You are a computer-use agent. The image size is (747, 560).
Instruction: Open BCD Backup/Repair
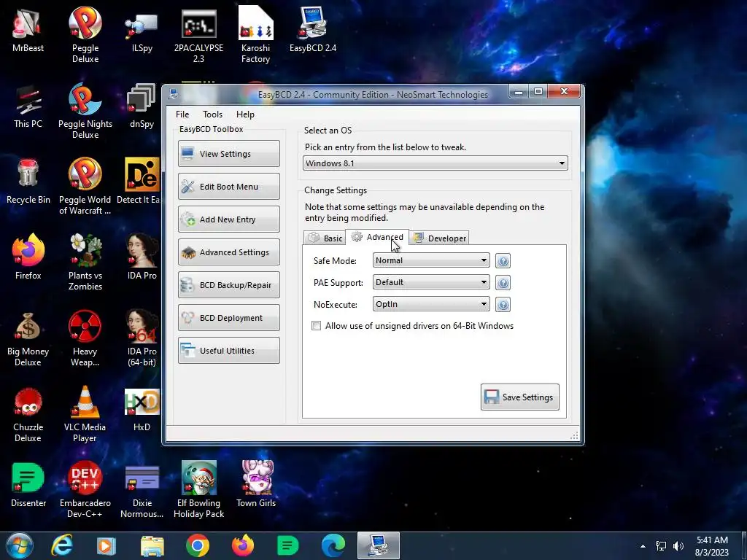point(228,285)
